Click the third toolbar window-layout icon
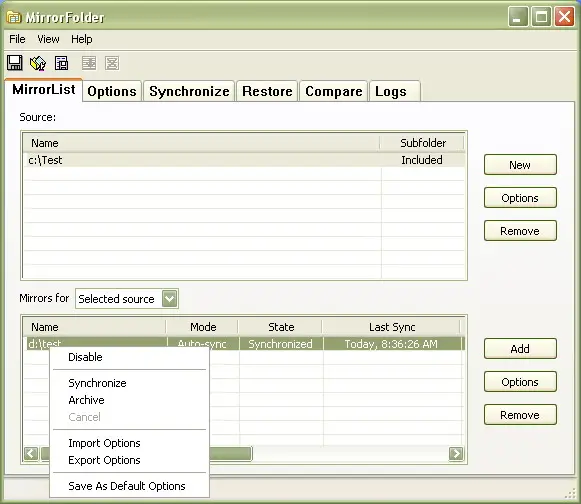Image resolution: width=581 pixels, height=504 pixels. (x=62, y=63)
